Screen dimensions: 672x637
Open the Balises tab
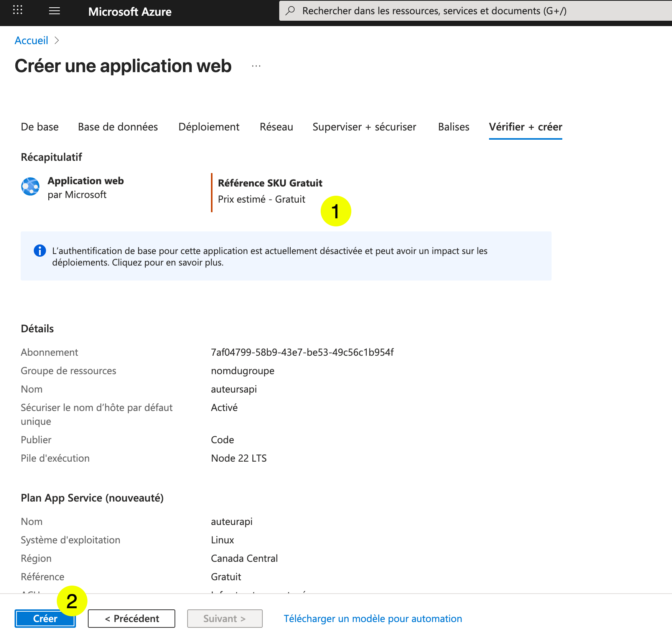tap(454, 127)
